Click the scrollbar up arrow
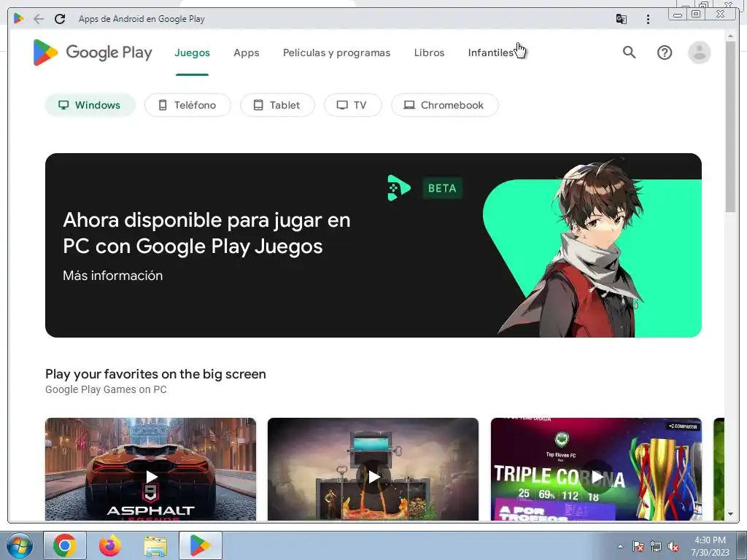The image size is (747, 560). coord(730,36)
